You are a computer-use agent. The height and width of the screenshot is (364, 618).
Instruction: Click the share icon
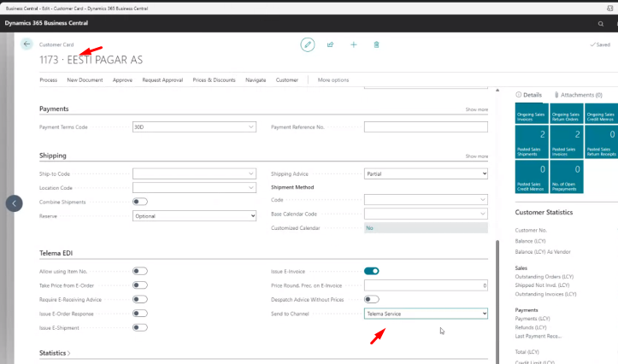pyautogui.click(x=330, y=44)
